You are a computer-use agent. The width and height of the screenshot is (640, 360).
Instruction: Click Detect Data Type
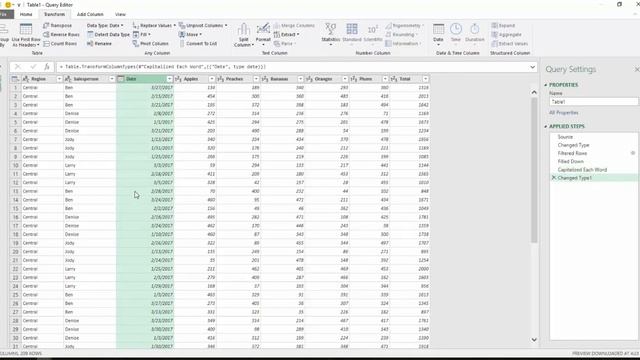[x=108, y=35]
